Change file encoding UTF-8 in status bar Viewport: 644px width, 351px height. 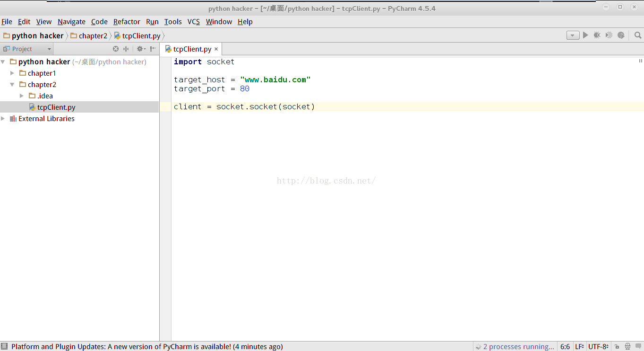click(598, 347)
